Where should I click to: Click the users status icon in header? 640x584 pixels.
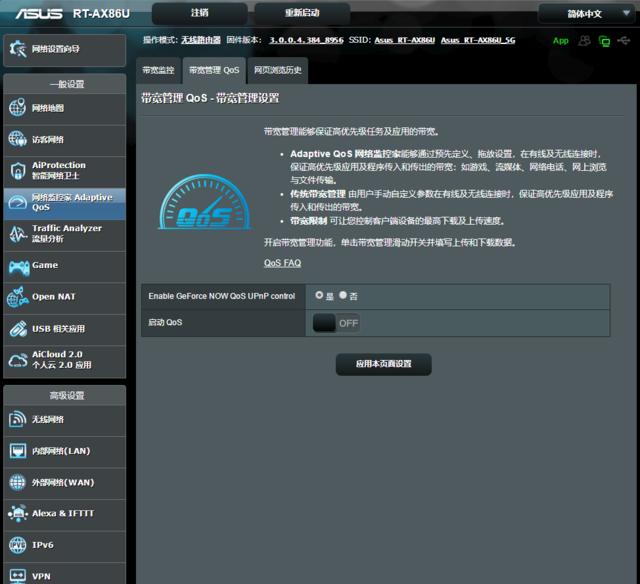click(584, 41)
